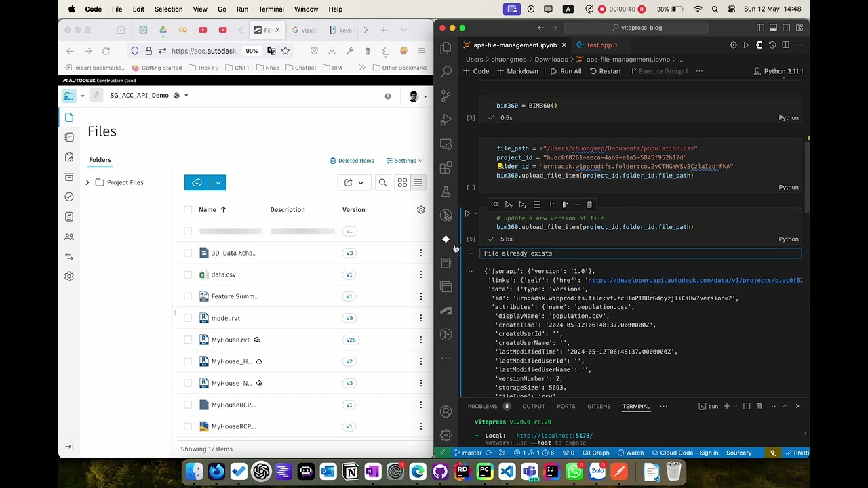Check the 3D_Data Xcha... row checkbox
Screen dimensions: 868x488
coord(188,253)
